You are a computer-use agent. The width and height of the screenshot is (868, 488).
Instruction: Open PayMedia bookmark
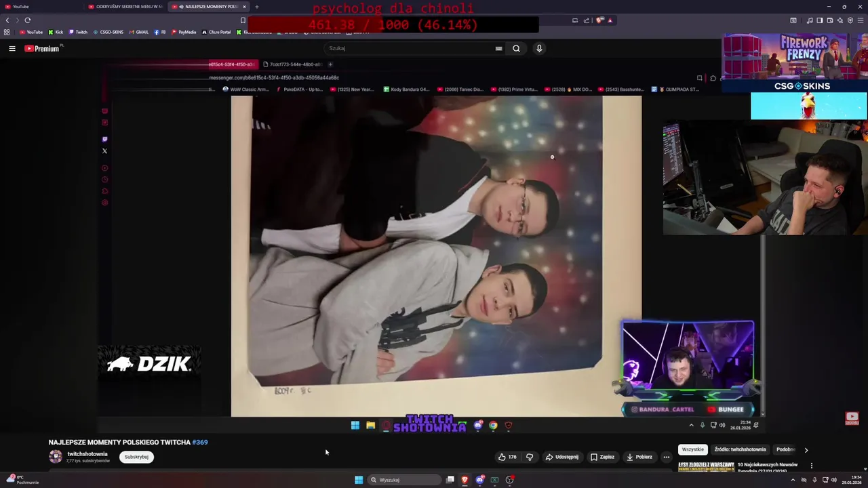click(x=184, y=32)
